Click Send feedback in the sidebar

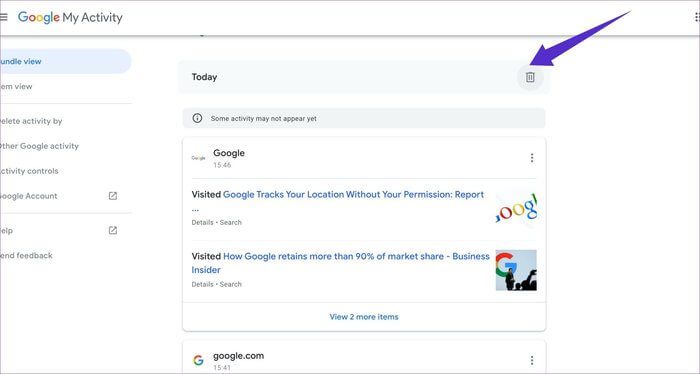coord(26,256)
